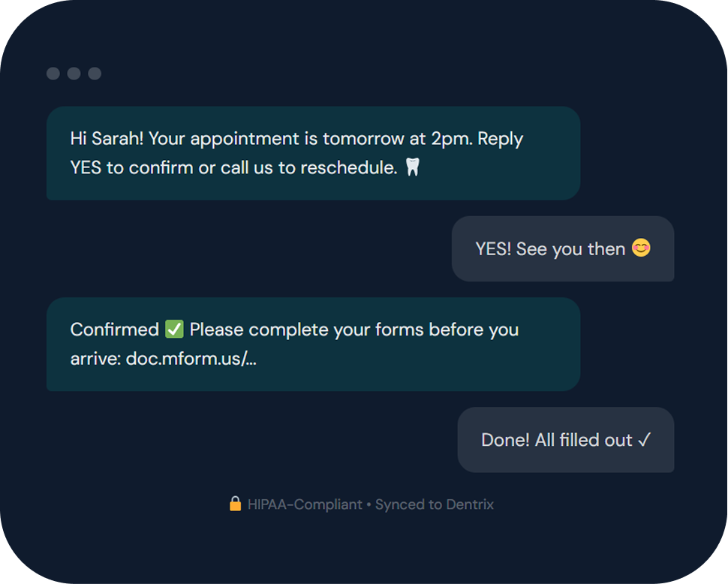
Task: Click the word YES in the reminder message
Action: tap(86, 167)
